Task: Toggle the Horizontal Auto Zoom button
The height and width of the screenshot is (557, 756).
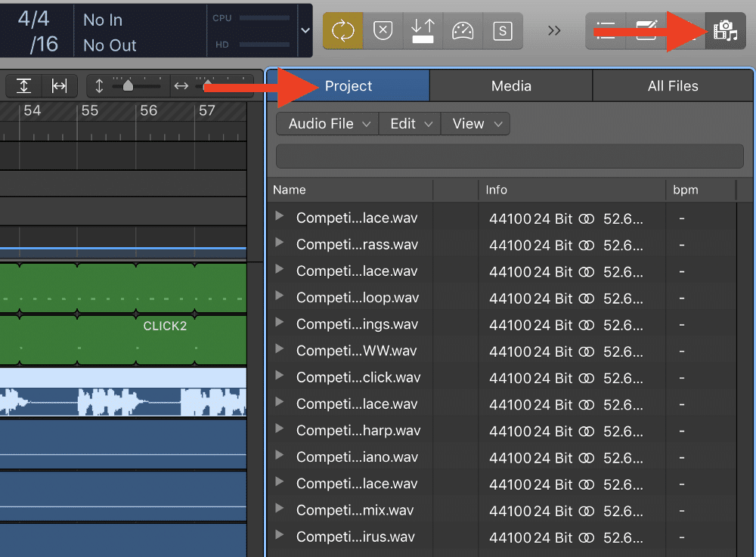Action: point(59,85)
